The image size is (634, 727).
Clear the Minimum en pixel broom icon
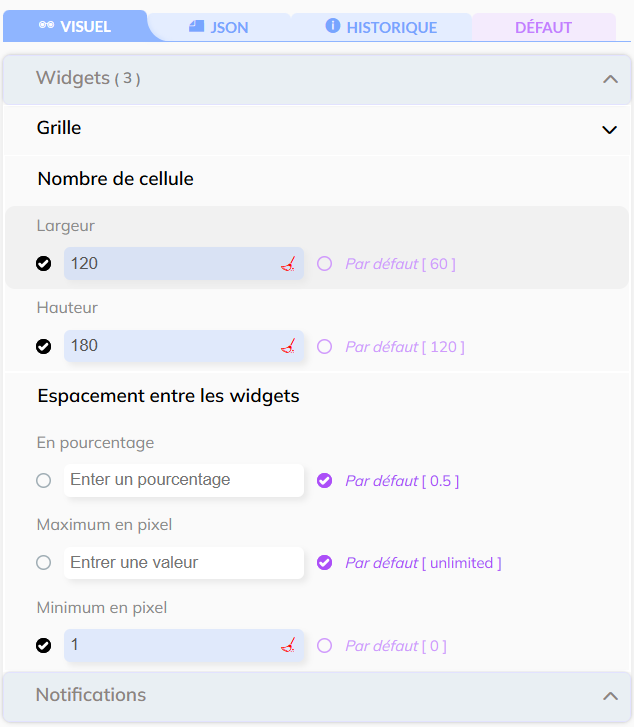[288, 646]
